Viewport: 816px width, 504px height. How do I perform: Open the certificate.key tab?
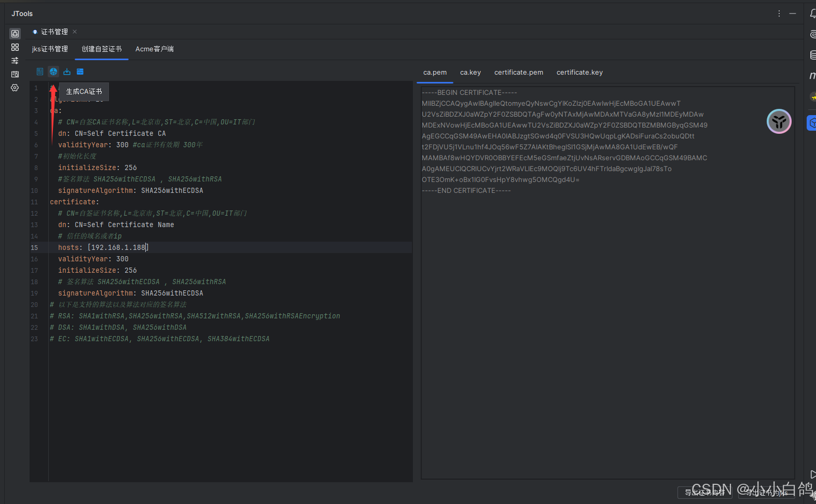pos(579,73)
